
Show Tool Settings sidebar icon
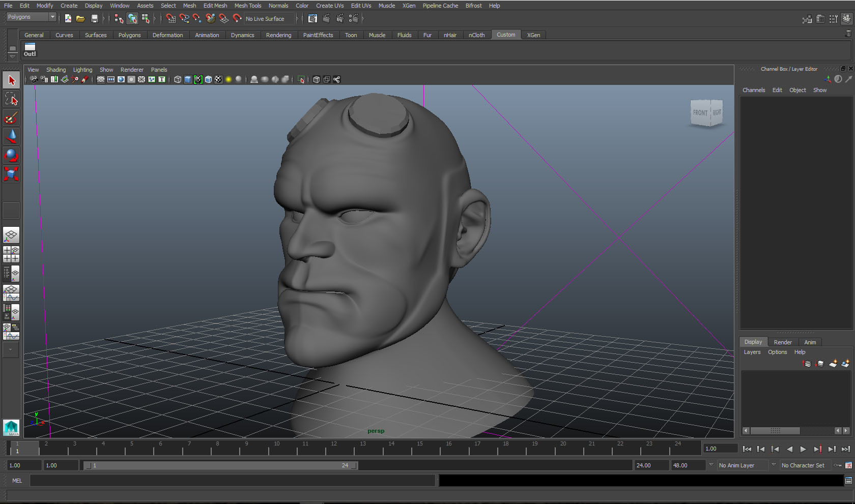pos(834,19)
